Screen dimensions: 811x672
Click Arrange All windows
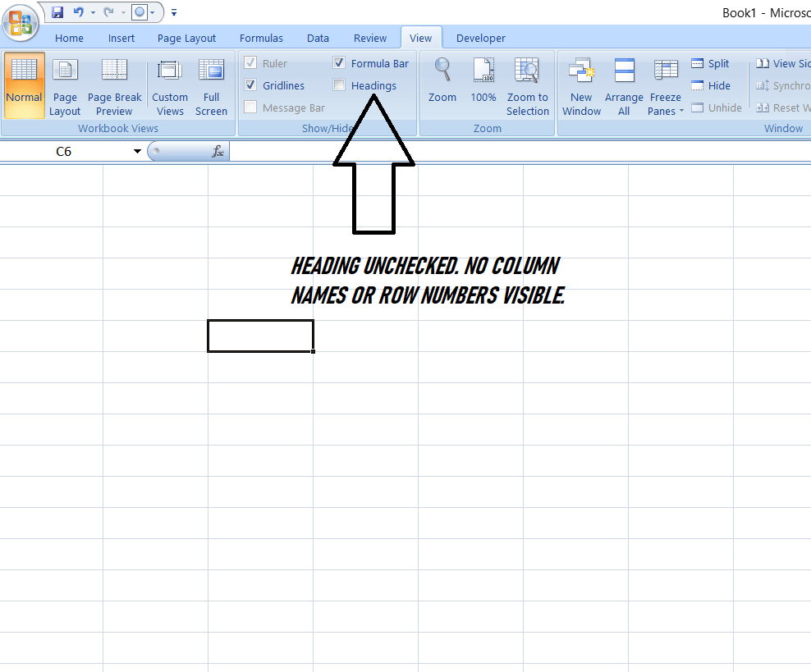(x=624, y=85)
